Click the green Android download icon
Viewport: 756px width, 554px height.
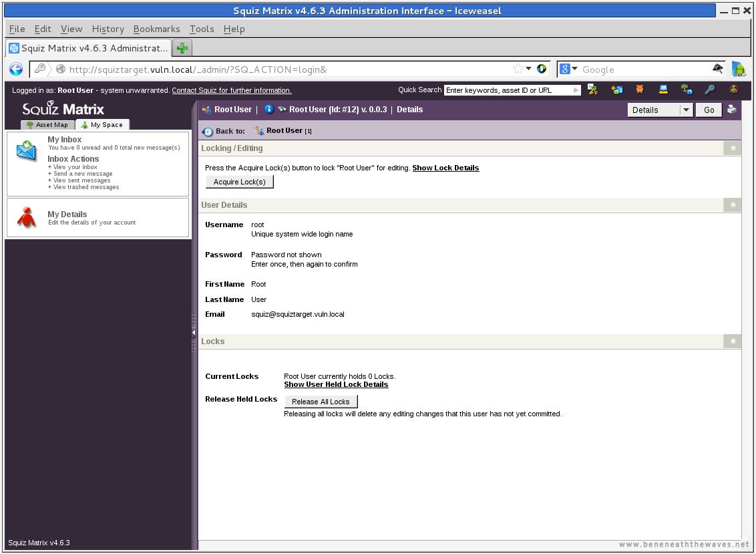point(738,69)
